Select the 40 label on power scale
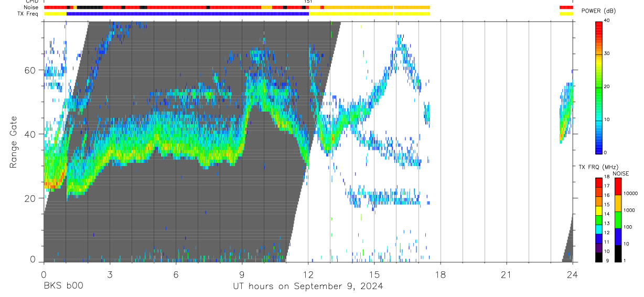This screenshot has height=297, width=644. (x=607, y=20)
